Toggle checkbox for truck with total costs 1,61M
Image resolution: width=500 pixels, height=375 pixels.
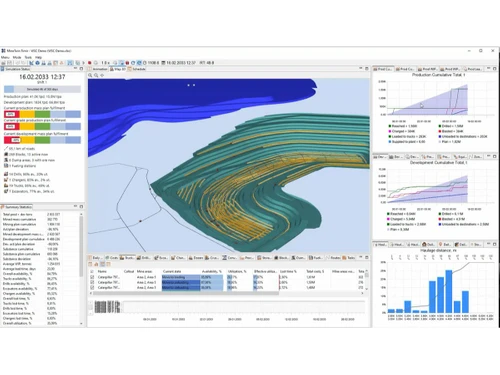pos(92,277)
